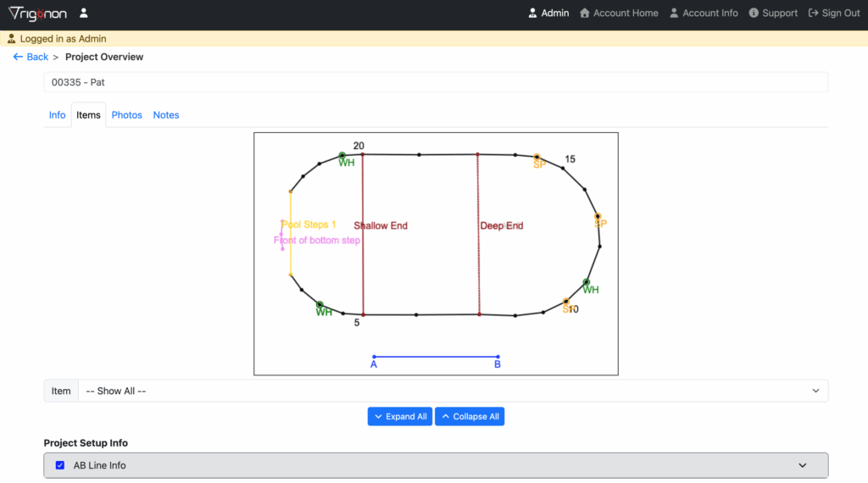Click the Trigonon logo
This screenshot has width=868, height=483.
tap(37, 14)
